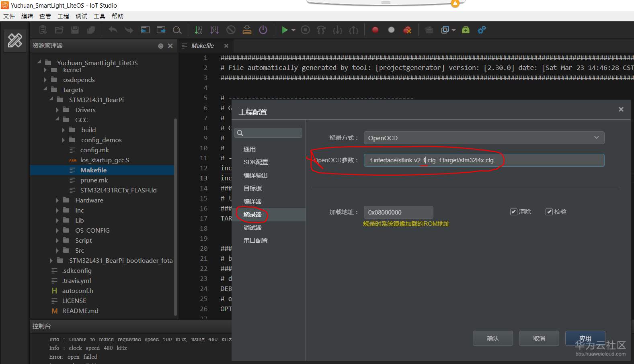The image size is (634, 364).
Task: Toggle the 清除 checkbox
Action: 513,212
